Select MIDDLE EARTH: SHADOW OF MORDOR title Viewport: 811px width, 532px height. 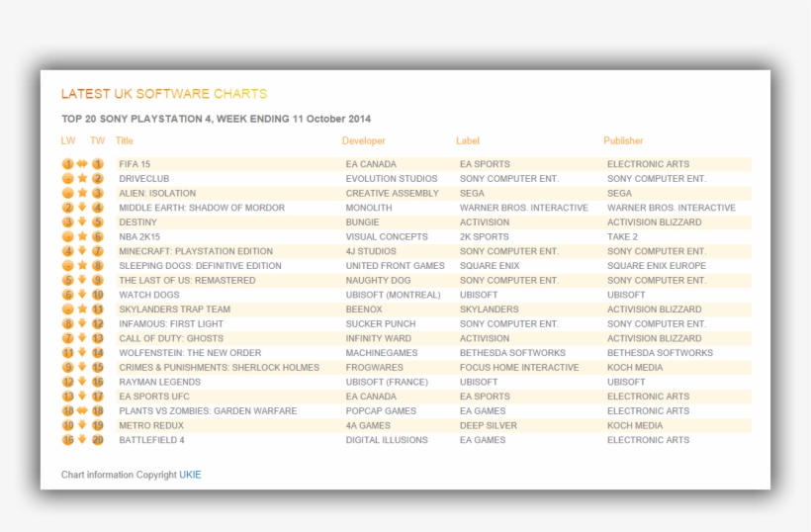202,208
